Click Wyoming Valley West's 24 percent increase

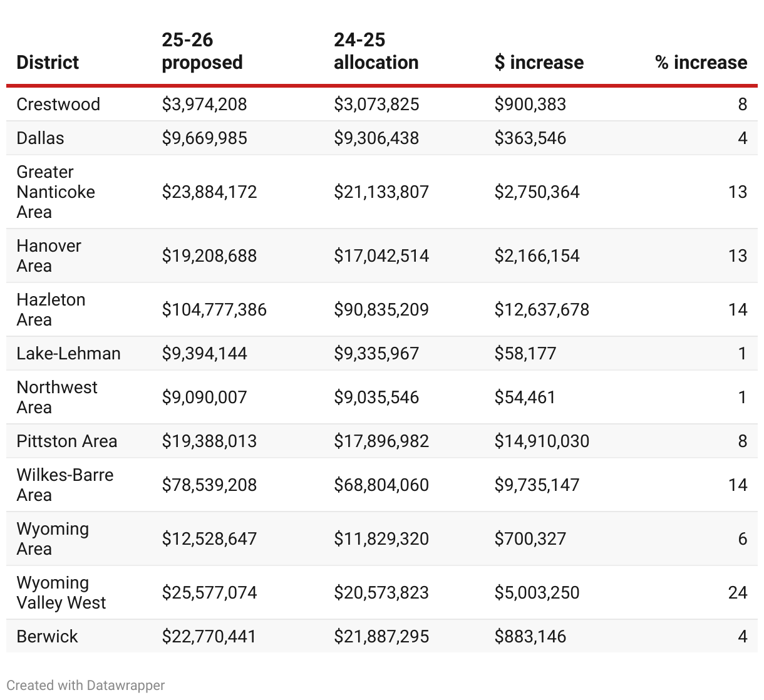click(738, 592)
